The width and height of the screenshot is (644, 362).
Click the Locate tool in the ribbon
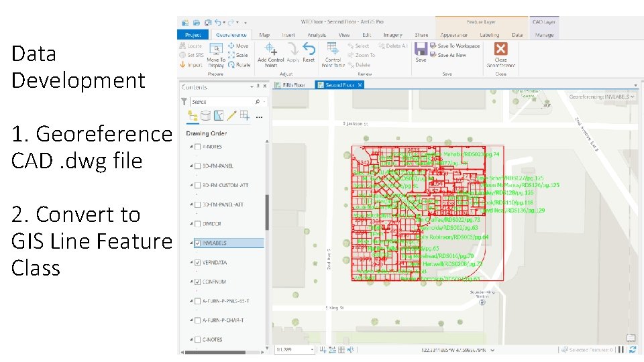[x=191, y=46]
